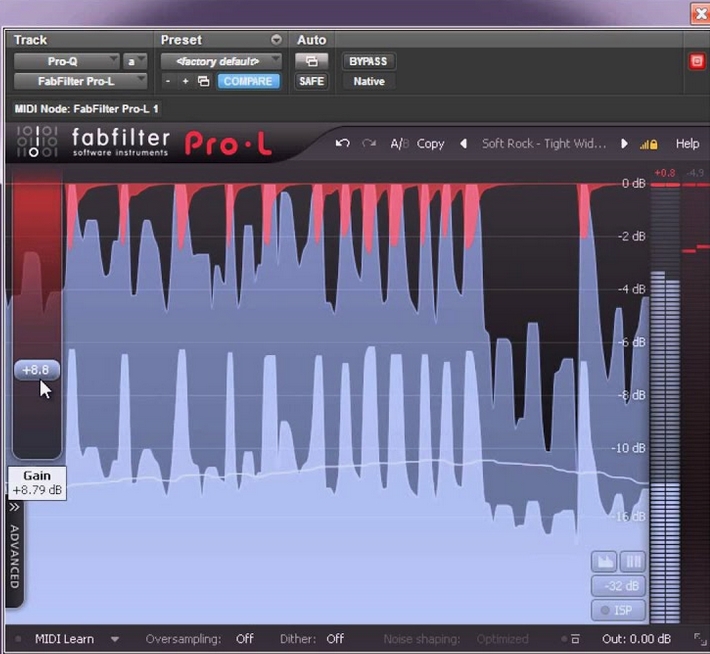Open the FabFilter Pro-L plugin selector

[80, 81]
